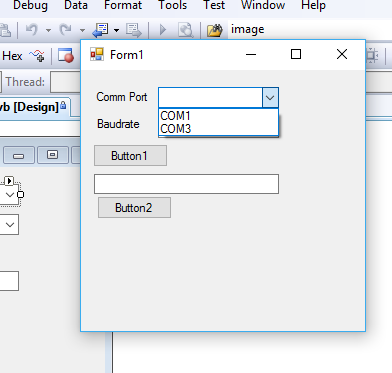
Task: Open the Undo history dropdown arrow
Action: pos(48,30)
